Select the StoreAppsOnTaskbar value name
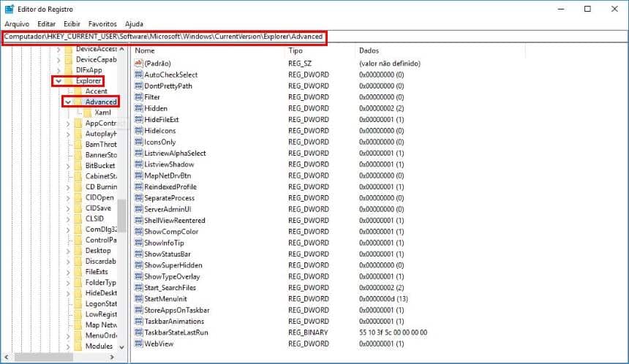Viewport: 629px width, 364px height. [177, 310]
